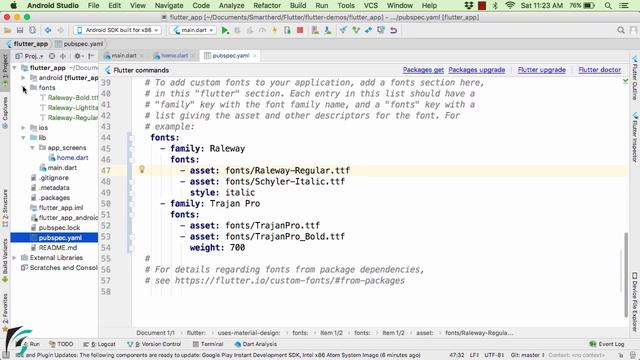
Task: Open the Flutter Outline side panel
Action: 635,78
